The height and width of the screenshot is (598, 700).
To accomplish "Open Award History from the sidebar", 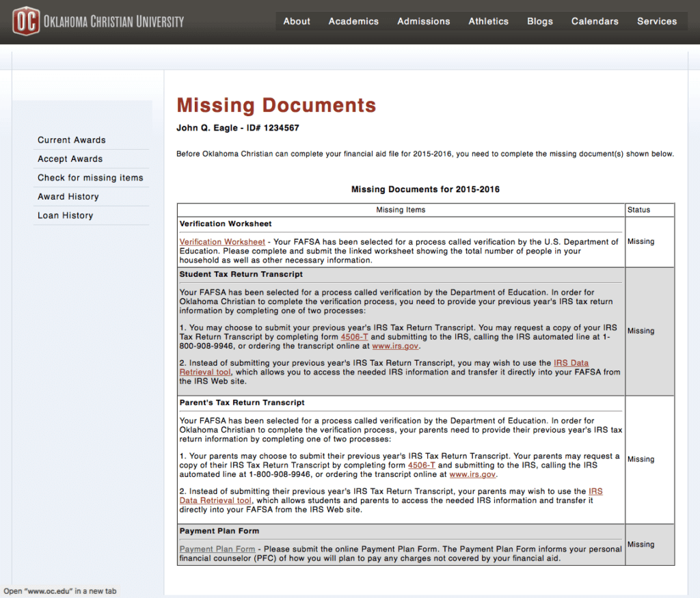I will [68, 196].
